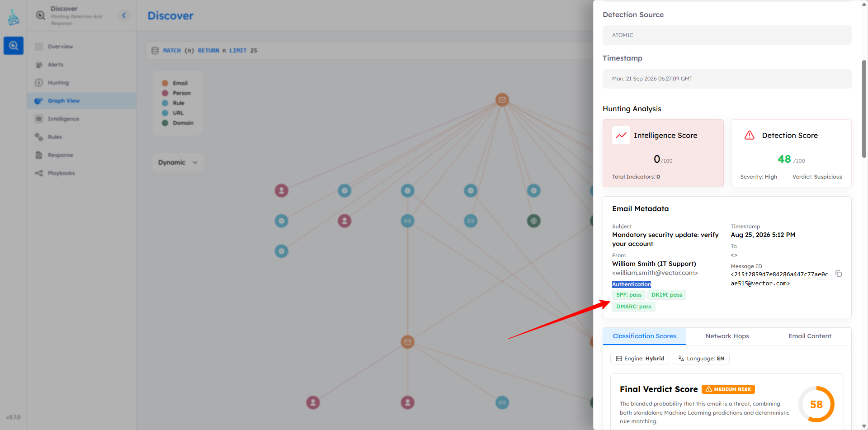Click the MEDIUM RISK badge
The height and width of the screenshot is (430, 868).
(x=728, y=389)
